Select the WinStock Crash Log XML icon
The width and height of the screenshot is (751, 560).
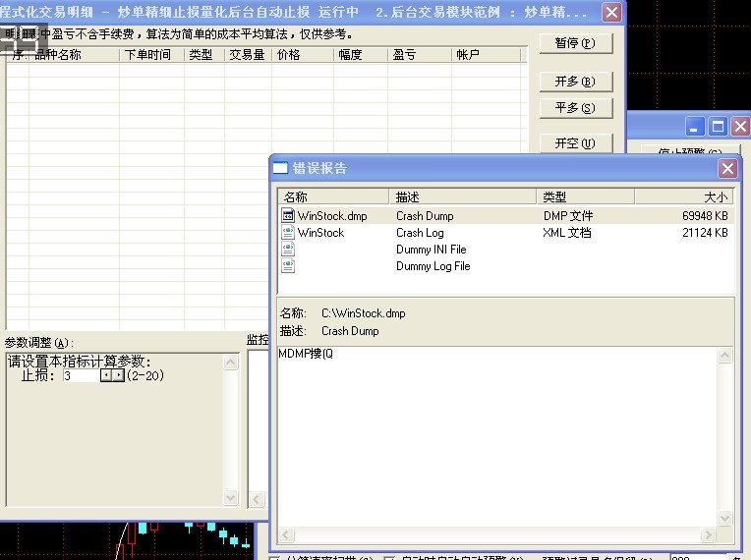click(x=288, y=234)
